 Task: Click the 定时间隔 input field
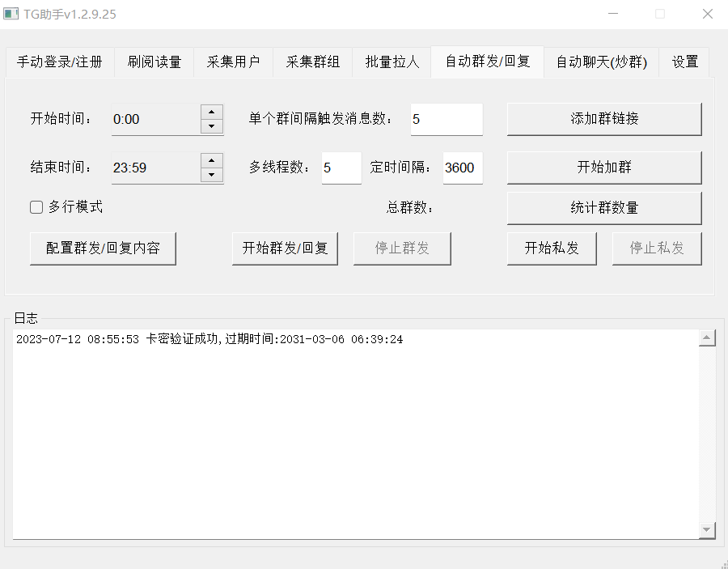[x=462, y=168]
